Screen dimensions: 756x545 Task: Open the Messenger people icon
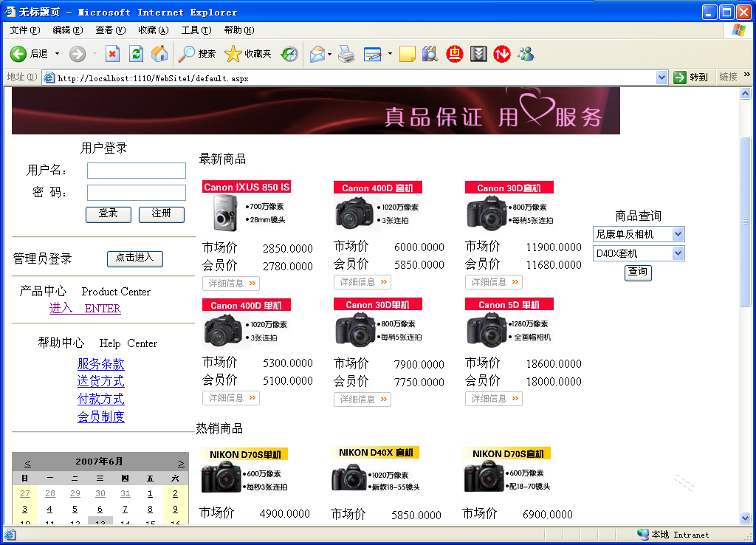(x=526, y=54)
